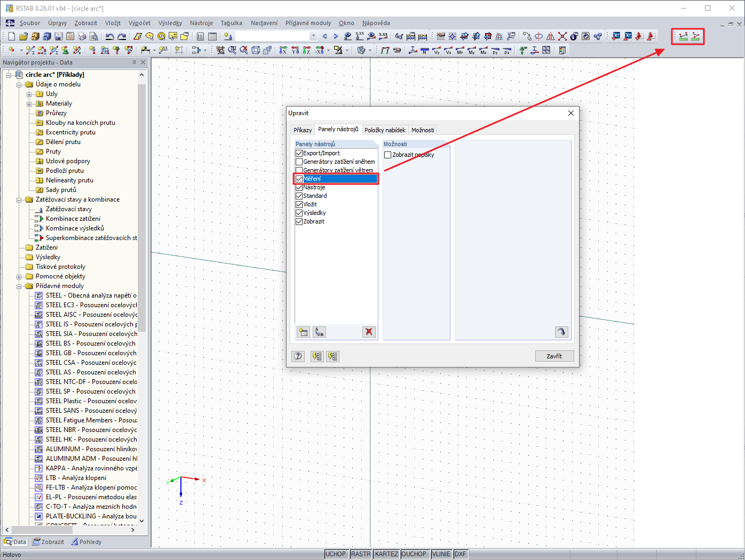745x560 pixels.
Task: Collapse the circle arc root tree node
Action: [9, 75]
